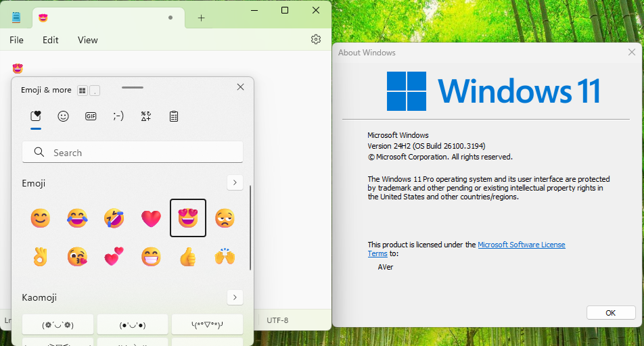The image size is (644, 346).
Task: Insert the face with tears of joy emoji
Action: (x=77, y=218)
